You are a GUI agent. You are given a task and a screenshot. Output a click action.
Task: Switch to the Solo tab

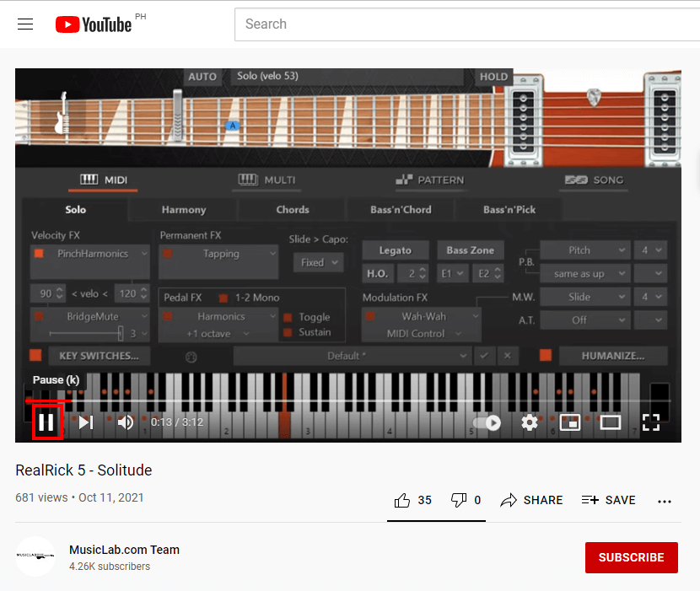click(75, 210)
